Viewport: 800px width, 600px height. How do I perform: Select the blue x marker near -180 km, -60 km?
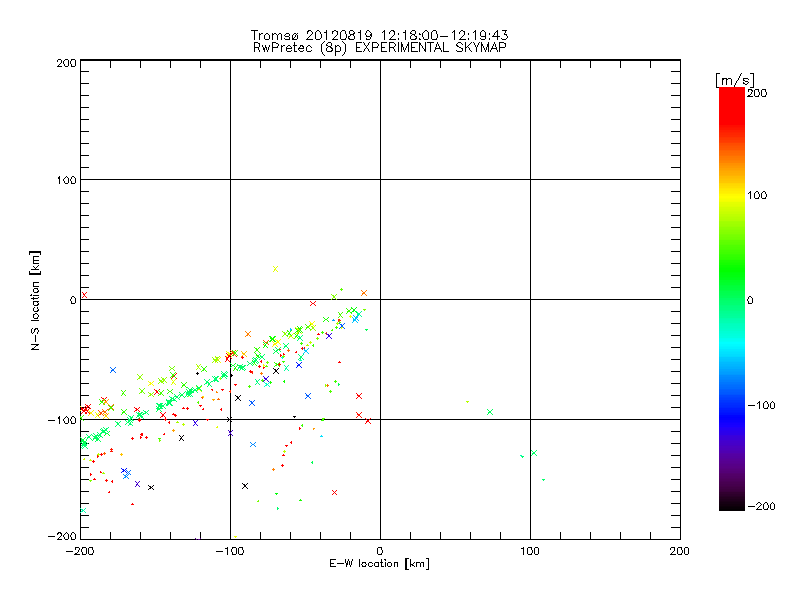(x=113, y=370)
